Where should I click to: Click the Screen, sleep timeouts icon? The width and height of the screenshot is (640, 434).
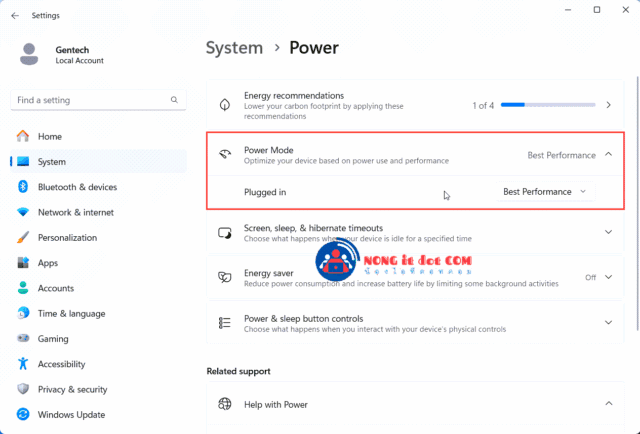point(224,233)
